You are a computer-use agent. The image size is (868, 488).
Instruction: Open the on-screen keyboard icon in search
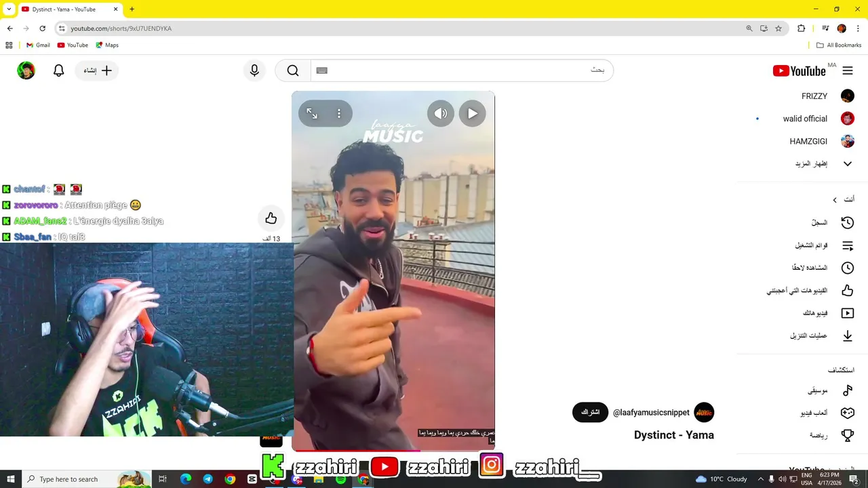pos(322,70)
